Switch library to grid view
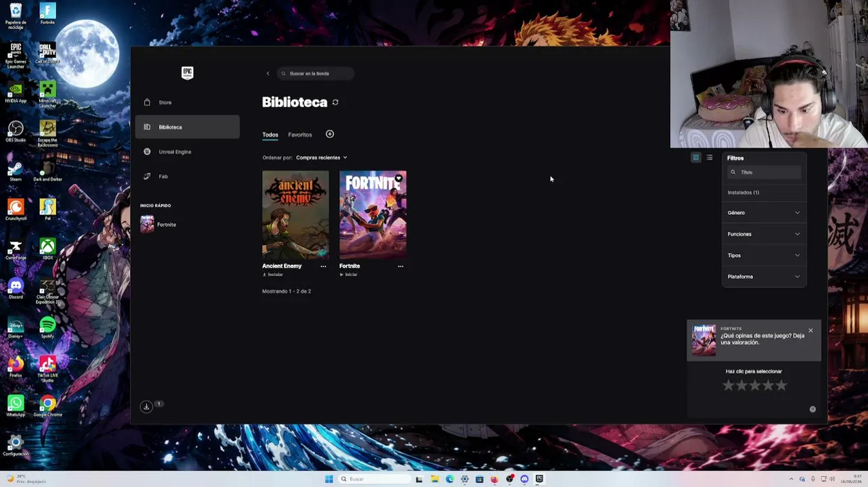 click(x=695, y=158)
